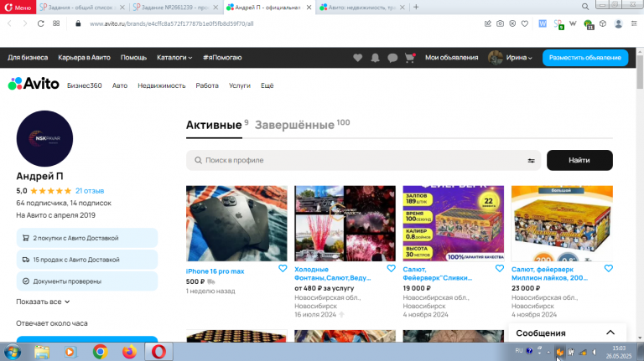The width and height of the screenshot is (644, 361).
Task: Expand Показать все seller details
Action: (x=43, y=302)
